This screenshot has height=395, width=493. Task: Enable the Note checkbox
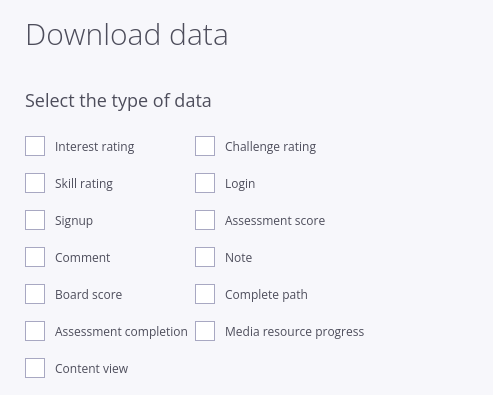(x=205, y=257)
